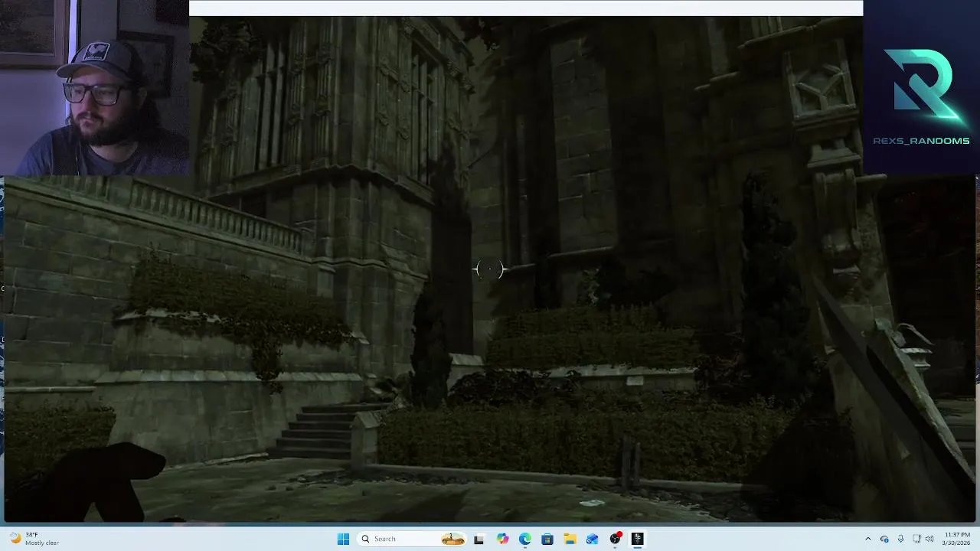Screen dimensions: 980x551
Task: Open the microphone tray icon
Action: click(900, 539)
